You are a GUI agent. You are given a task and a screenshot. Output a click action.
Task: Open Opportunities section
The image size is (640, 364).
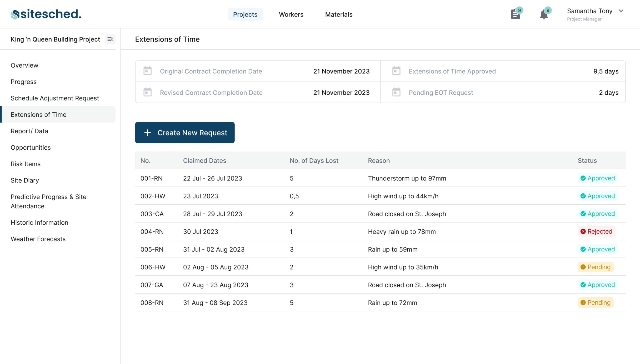[x=31, y=148]
